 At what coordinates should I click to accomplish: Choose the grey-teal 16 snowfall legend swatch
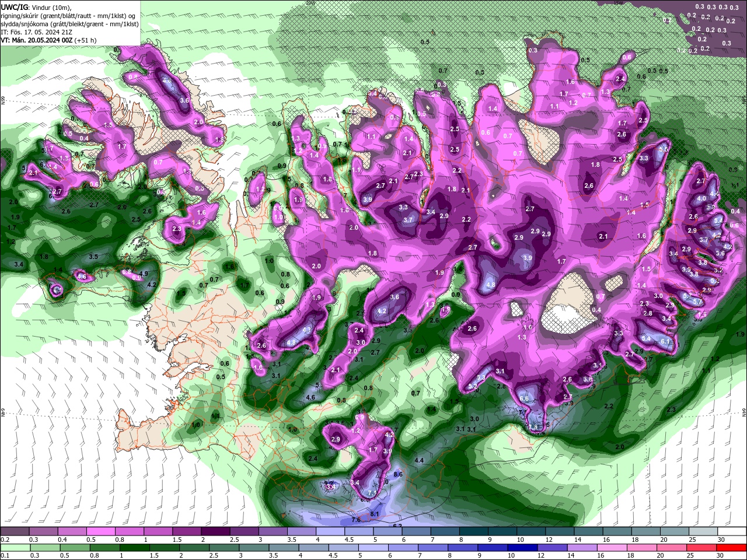pyautogui.click(x=617, y=531)
